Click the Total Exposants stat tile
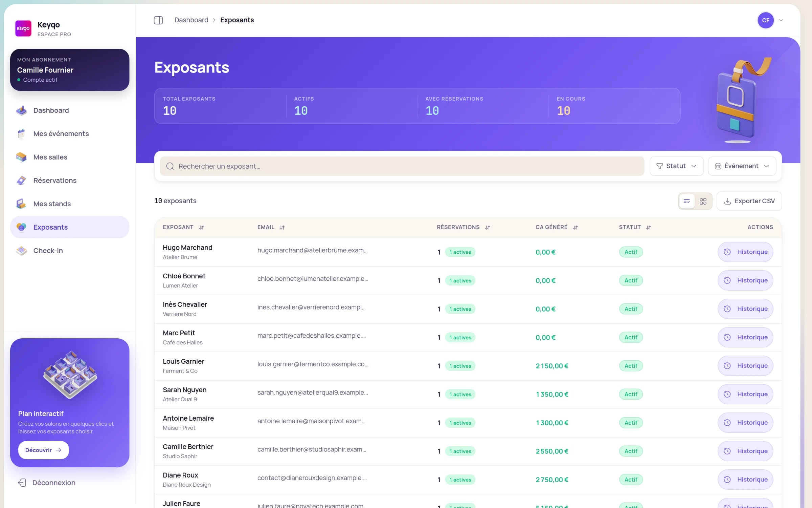This screenshot has width=812, height=508. click(x=220, y=106)
